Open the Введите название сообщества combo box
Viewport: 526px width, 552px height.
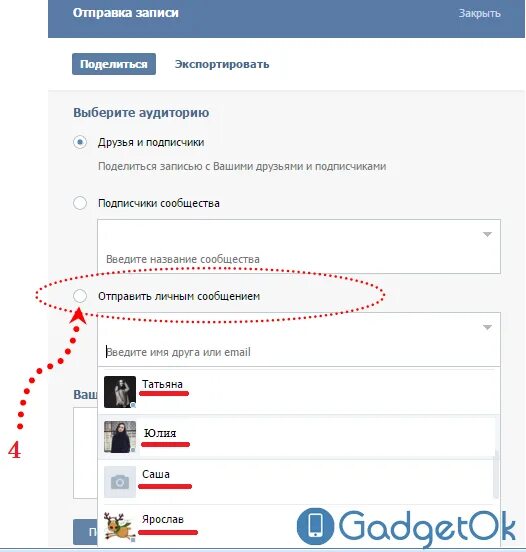[299, 246]
